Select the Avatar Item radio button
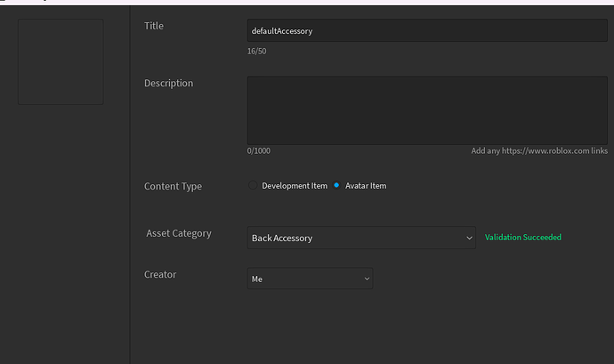 pyautogui.click(x=337, y=186)
